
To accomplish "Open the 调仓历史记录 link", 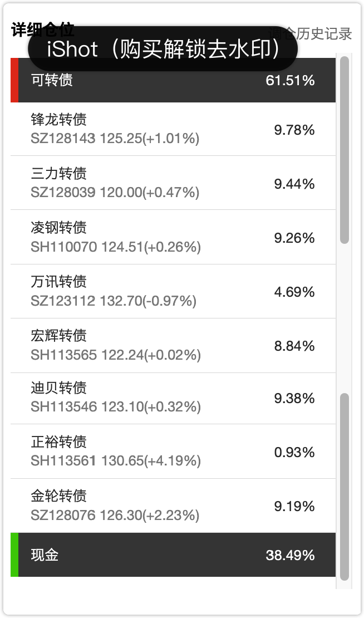I will click(325, 34).
